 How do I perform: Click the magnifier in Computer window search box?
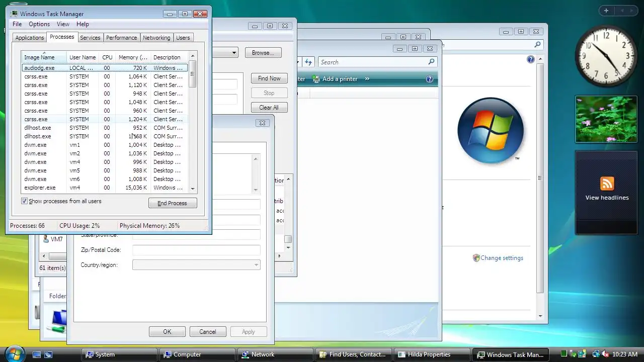click(537, 45)
